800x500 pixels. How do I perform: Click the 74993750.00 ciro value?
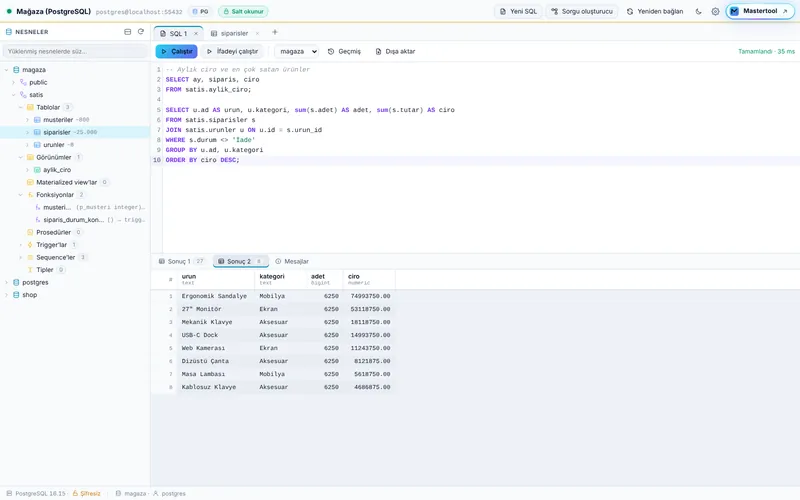(x=370, y=296)
